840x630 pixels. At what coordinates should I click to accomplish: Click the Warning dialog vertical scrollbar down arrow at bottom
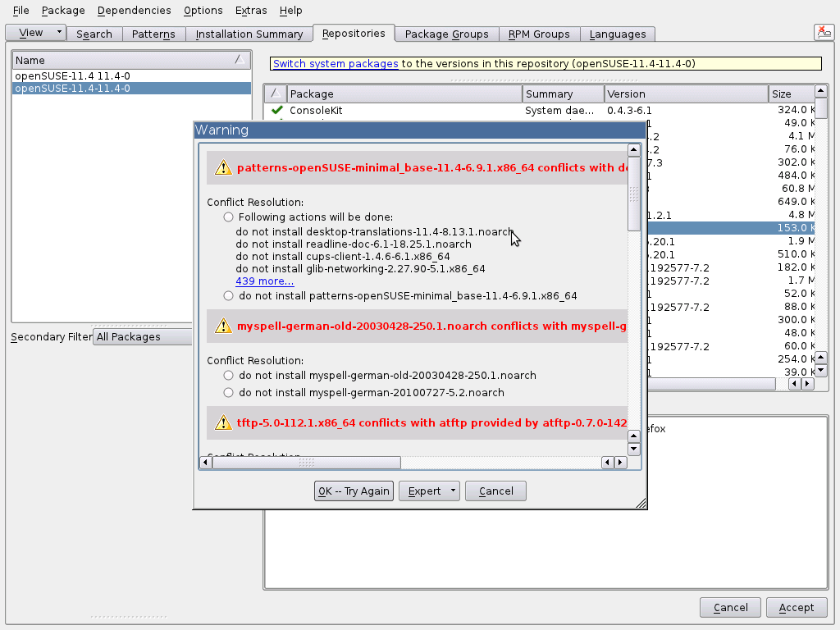click(634, 449)
